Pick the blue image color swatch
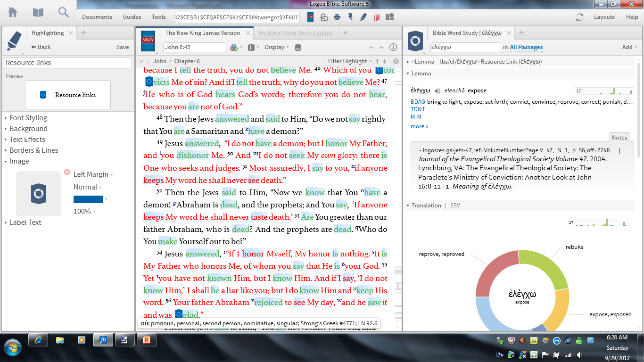Screen dimensions: 644x362 88,199
